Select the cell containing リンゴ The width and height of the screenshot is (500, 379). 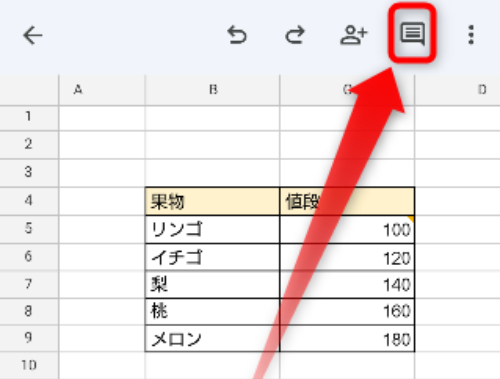[x=213, y=229]
